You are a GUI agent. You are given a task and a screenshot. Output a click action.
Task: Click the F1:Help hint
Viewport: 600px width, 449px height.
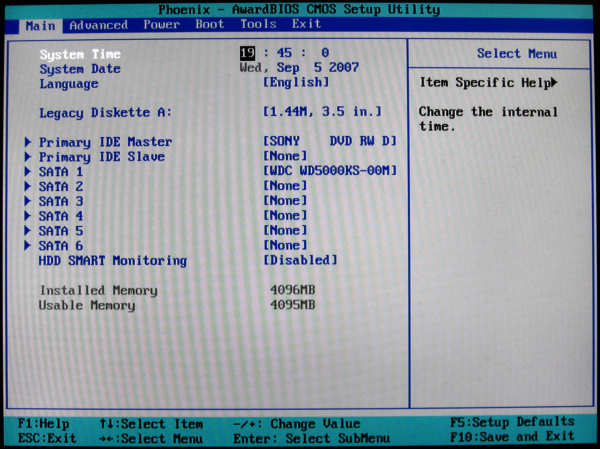(44, 424)
